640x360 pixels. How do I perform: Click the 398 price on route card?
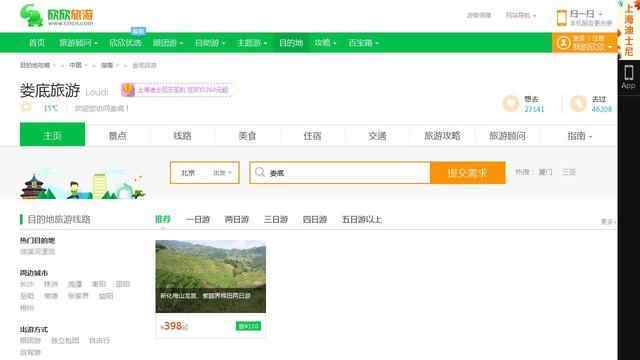pos(173,326)
